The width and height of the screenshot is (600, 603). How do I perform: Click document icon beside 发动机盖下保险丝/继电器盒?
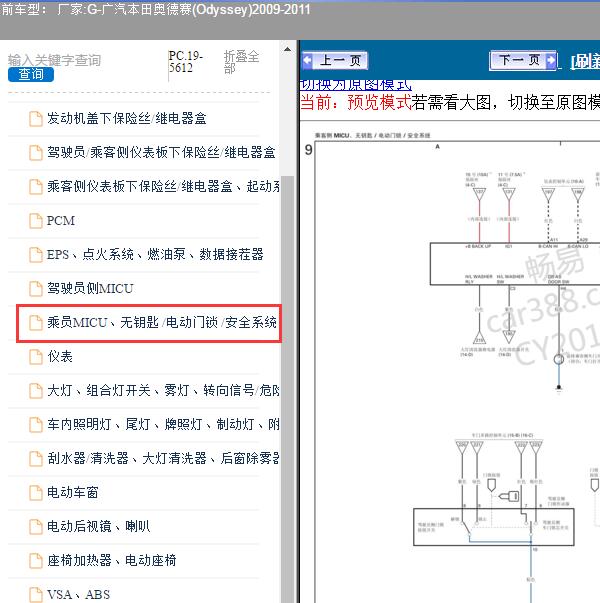coord(36,118)
